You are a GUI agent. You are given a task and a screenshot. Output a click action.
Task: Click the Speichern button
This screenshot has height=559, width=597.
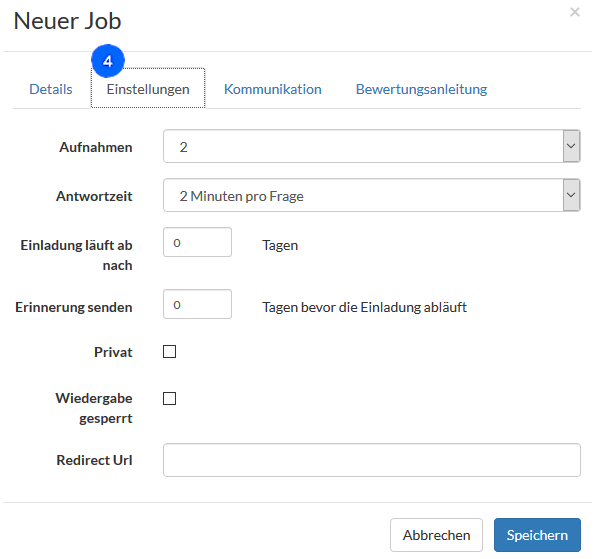pyautogui.click(x=537, y=535)
